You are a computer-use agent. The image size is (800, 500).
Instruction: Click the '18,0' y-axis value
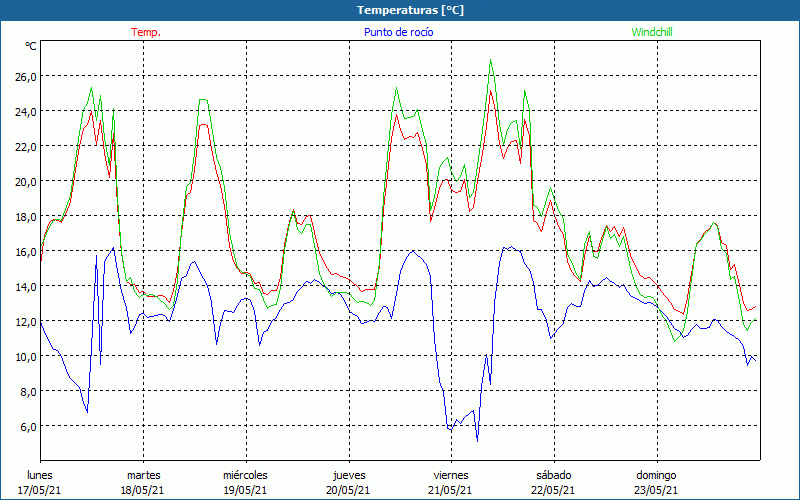26,217
